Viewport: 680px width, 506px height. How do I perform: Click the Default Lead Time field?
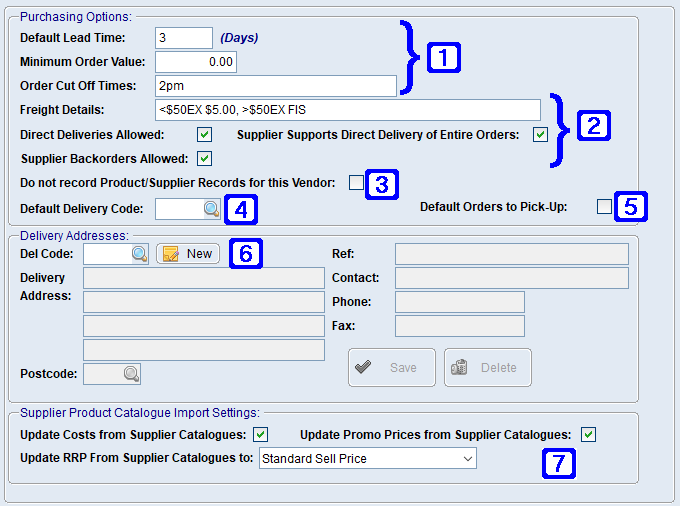(184, 38)
